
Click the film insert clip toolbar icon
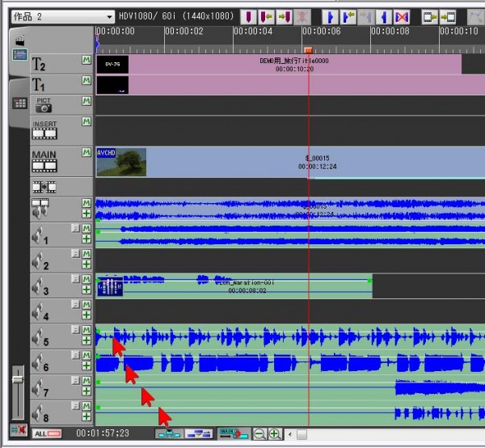(430, 17)
